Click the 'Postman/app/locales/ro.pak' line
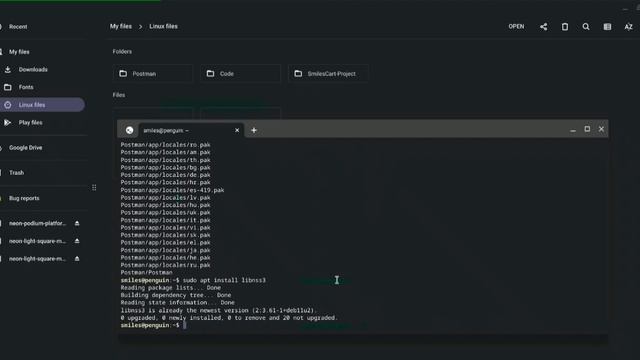This screenshot has width=640, height=360. [x=165, y=145]
